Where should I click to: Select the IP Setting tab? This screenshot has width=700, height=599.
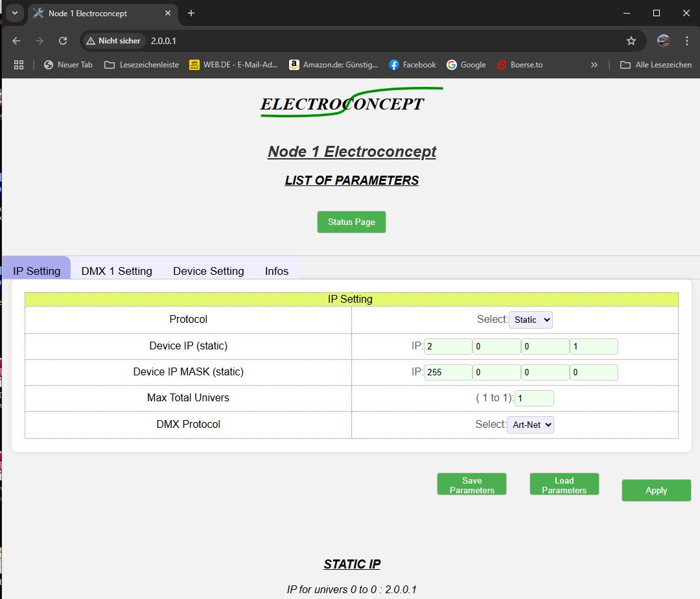(x=36, y=268)
